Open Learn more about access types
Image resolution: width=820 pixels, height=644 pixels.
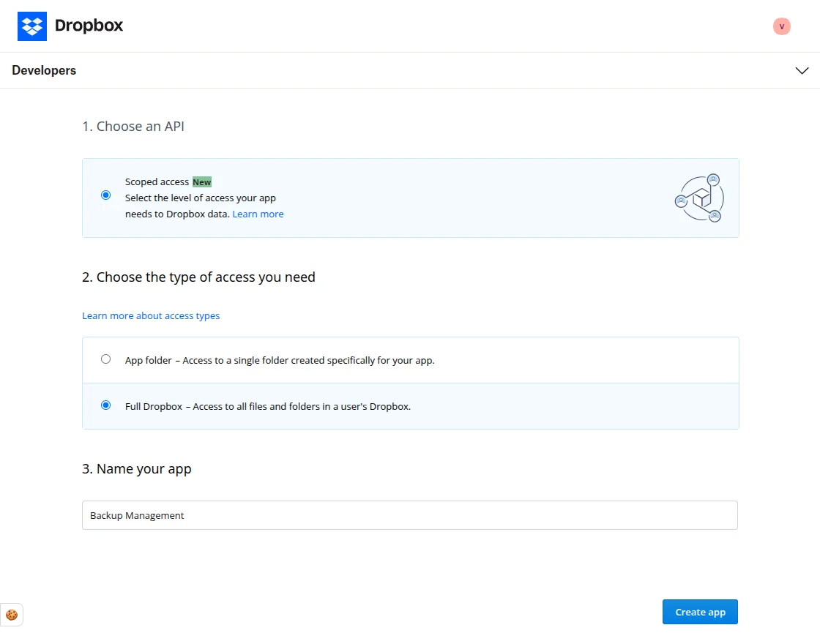tap(151, 315)
